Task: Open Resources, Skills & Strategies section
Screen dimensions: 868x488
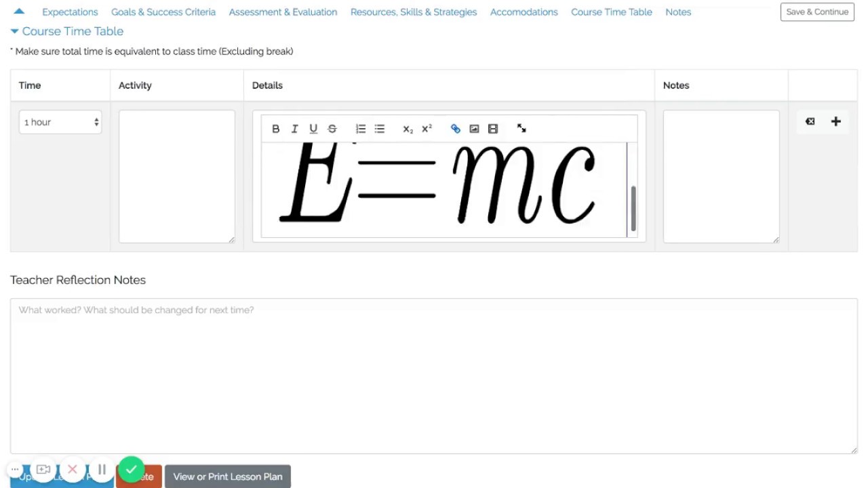Action: [x=414, y=12]
